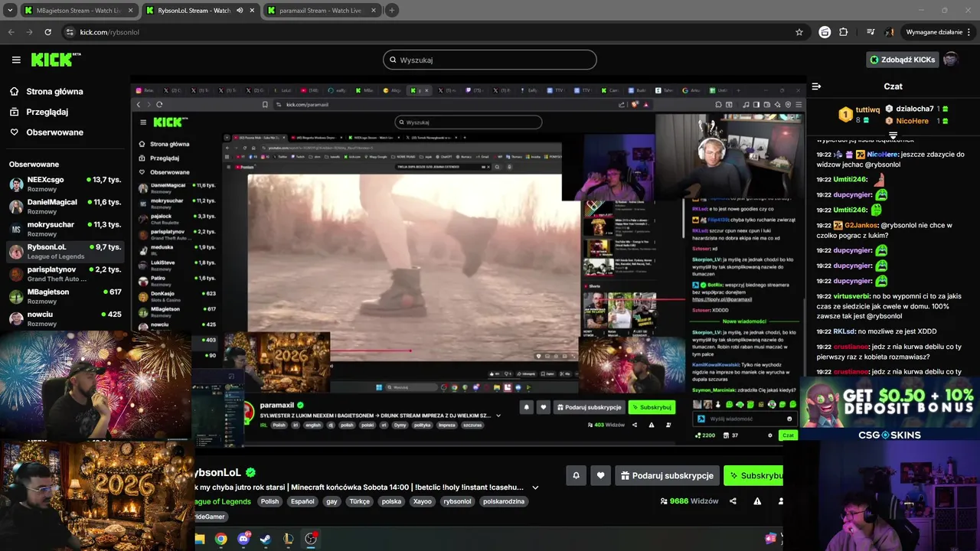The height and width of the screenshot is (551, 980).
Task: Click the Türkçe tag
Action: pos(359,501)
